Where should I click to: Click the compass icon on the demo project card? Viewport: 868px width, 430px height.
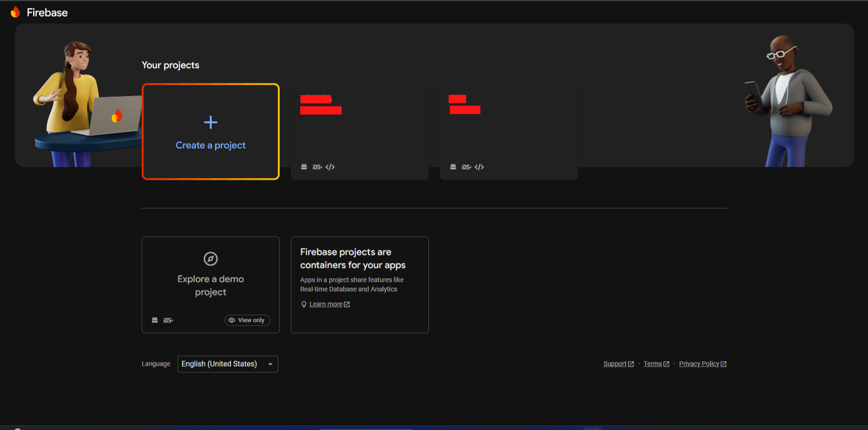point(210,259)
